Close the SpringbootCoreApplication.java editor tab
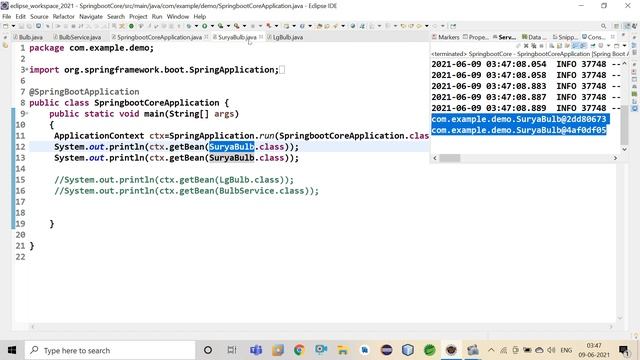 click(x=206, y=37)
